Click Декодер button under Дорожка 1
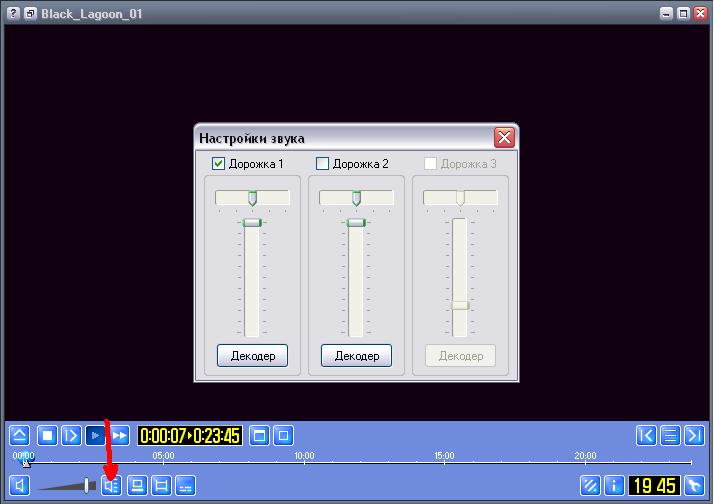Image resolution: width=714 pixels, height=504 pixels. (252, 356)
